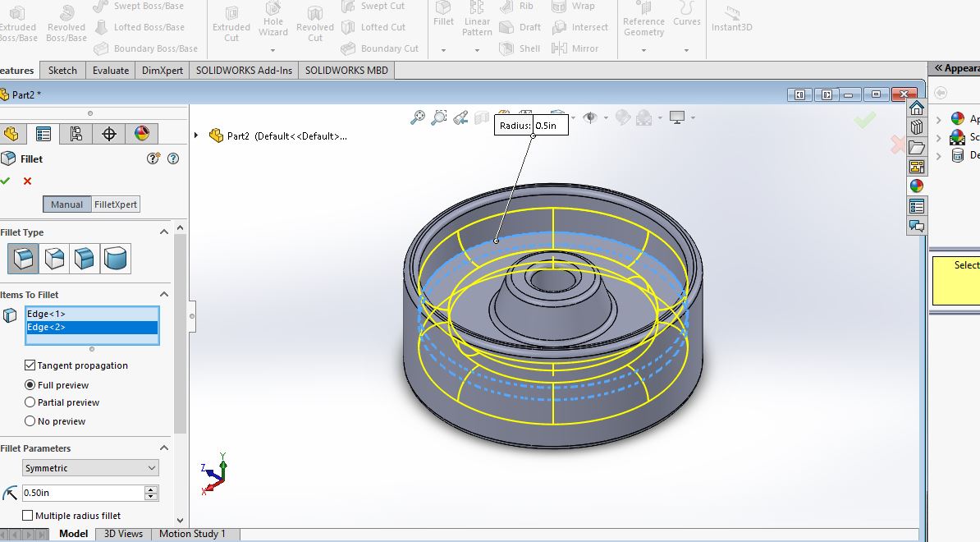
Task: Click the Shell feature tool
Action: 520,48
